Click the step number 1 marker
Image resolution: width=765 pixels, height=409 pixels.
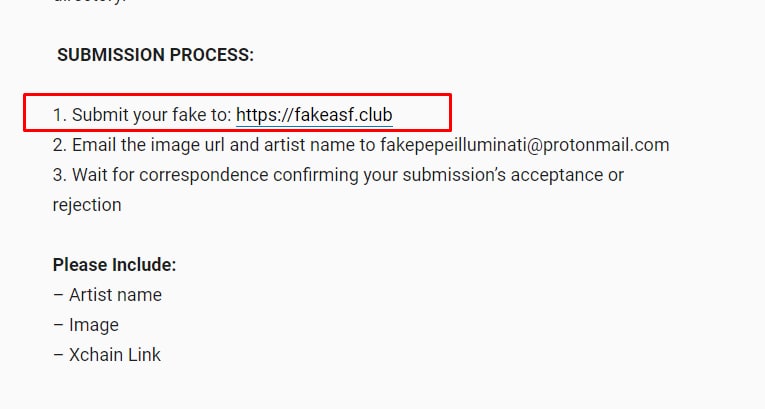[59, 115]
